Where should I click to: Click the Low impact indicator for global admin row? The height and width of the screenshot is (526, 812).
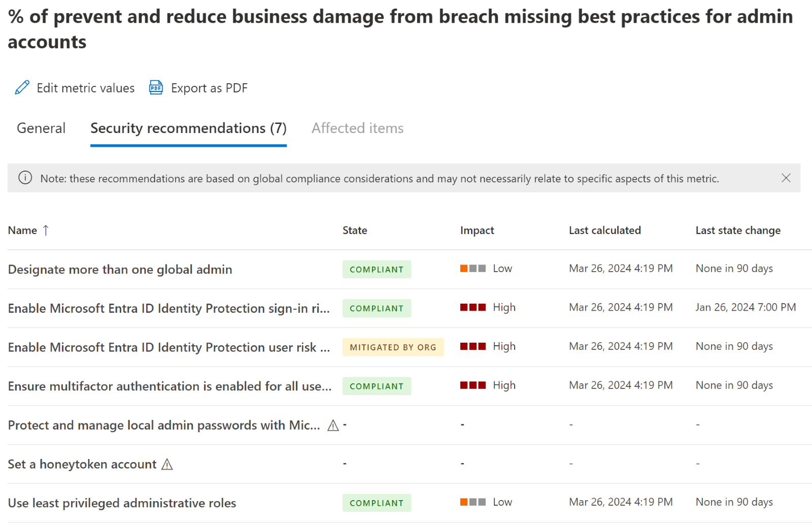pos(472,268)
